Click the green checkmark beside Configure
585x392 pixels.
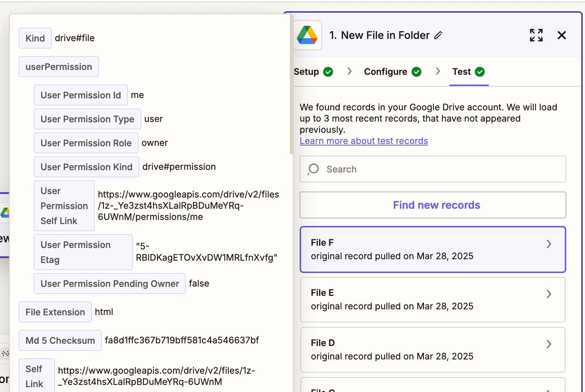pos(416,71)
